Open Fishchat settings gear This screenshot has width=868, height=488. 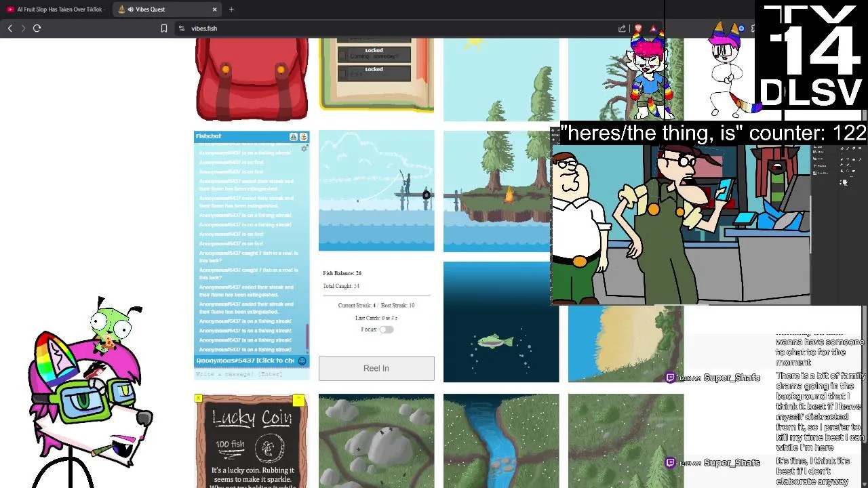(x=304, y=148)
